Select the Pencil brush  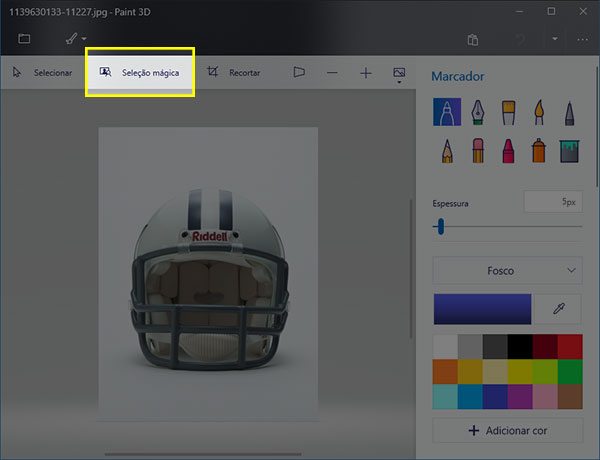(x=447, y=151)
